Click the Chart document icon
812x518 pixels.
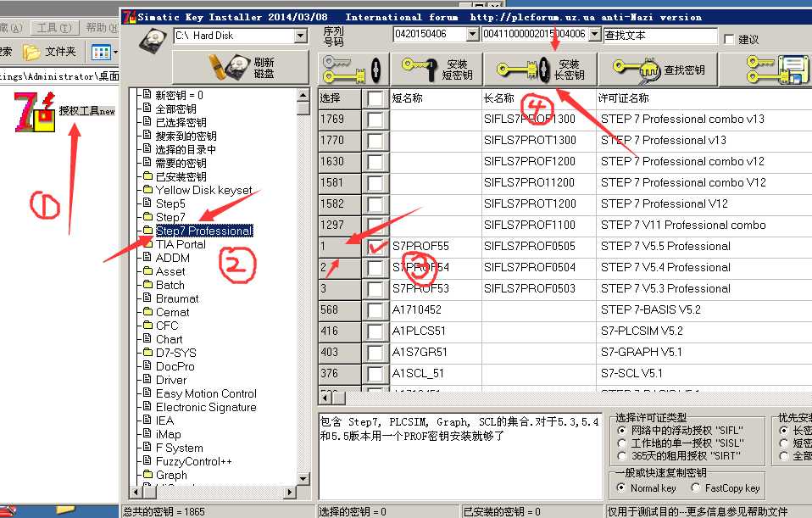[x=147, y=337]
